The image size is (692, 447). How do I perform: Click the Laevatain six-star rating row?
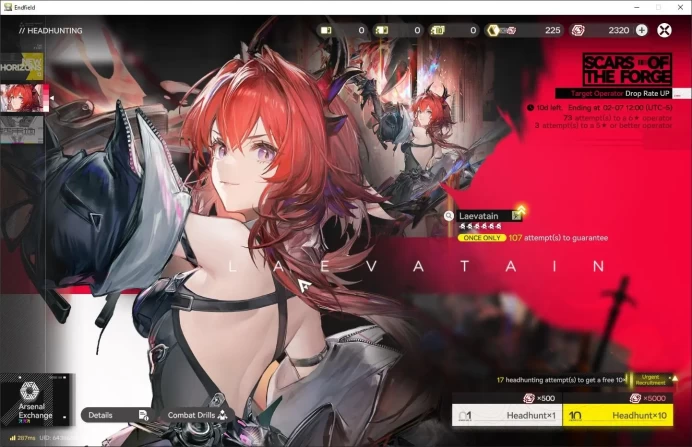click(x=480, y=226)
